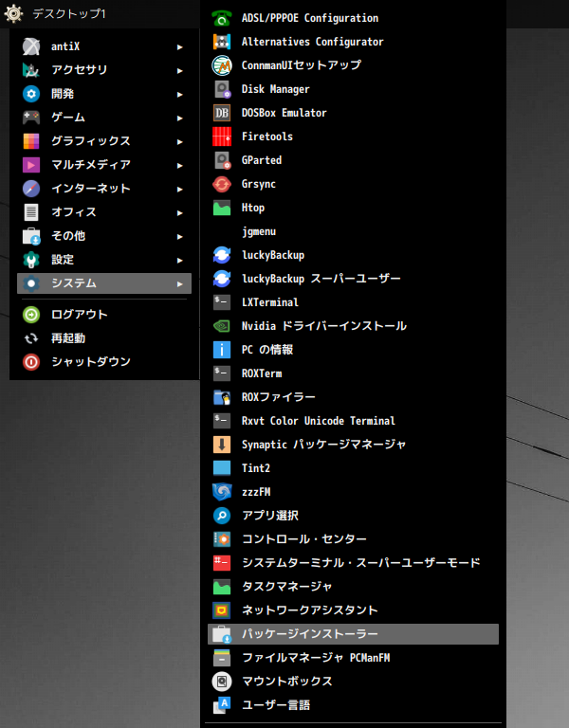The width and height of the screenshot is (569, 728).
Task: Click the LXTerminal terminal icon
Action: 222,302
